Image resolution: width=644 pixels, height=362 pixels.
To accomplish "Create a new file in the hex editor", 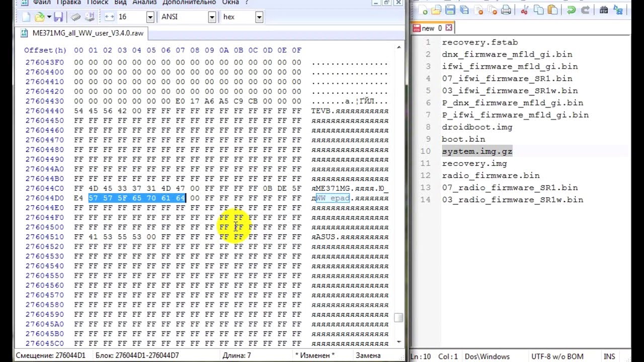I will click(x=26, y=17).
